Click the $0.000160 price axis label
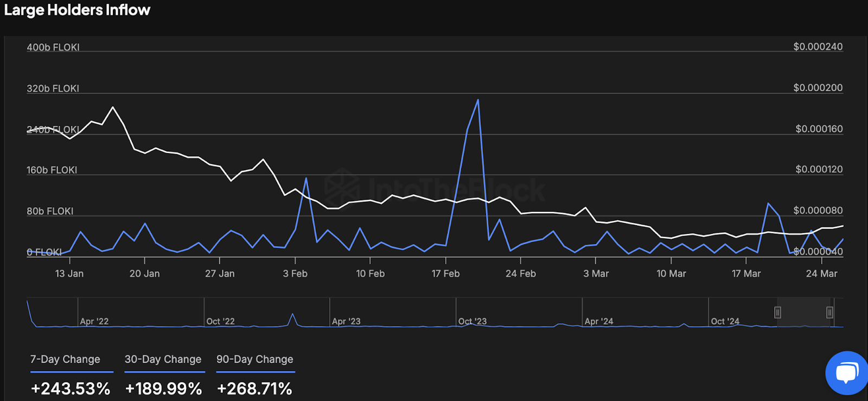The height and width of the screenshot is (401, 868). tap(819, 129)
